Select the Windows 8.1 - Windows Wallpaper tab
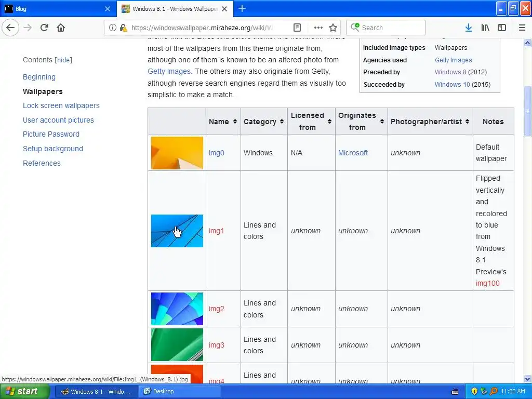 click(x=175, y=9)
